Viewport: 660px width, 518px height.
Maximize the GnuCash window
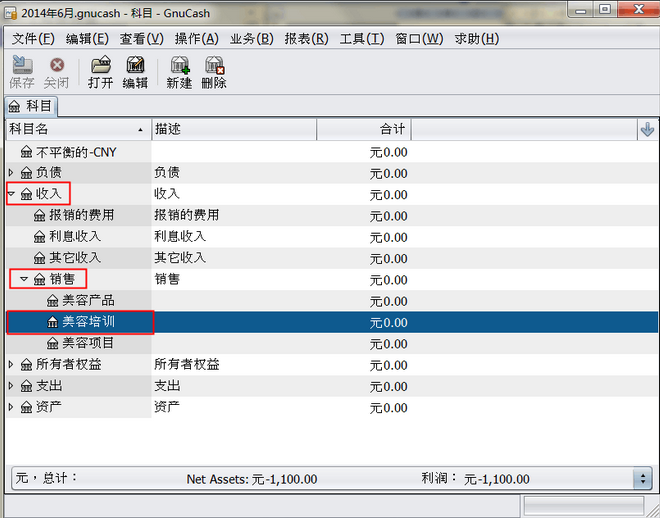click(x=605, y=9)
